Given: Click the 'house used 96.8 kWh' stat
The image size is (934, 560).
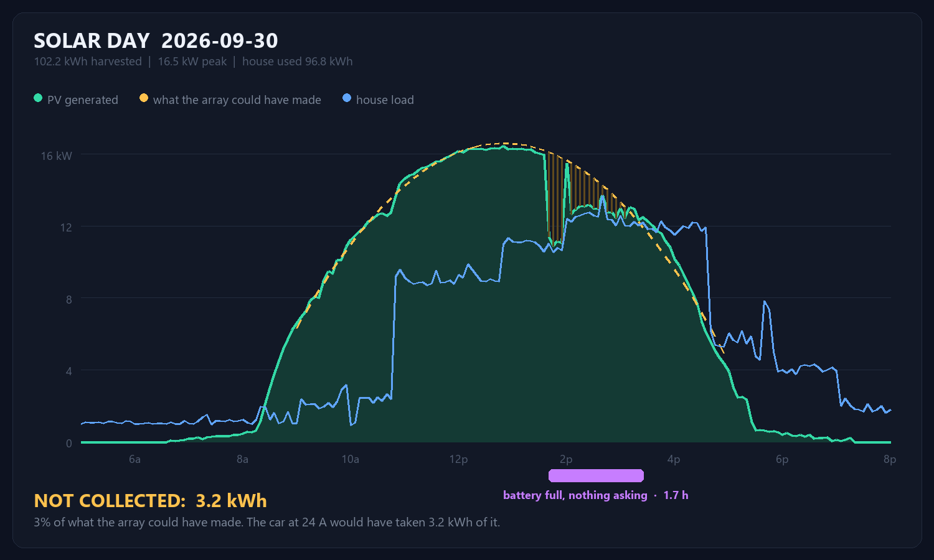Looking at the screenshot, I should coord(298,62).
